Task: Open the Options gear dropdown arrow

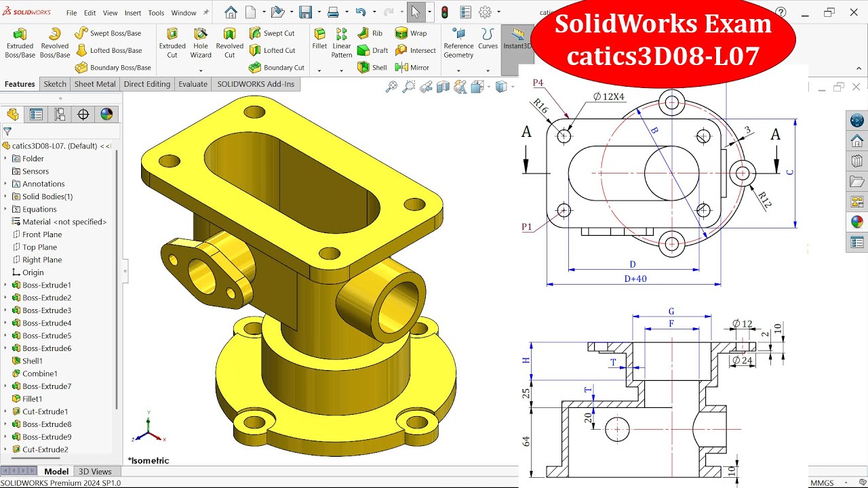Action: [x=499, y=12]
